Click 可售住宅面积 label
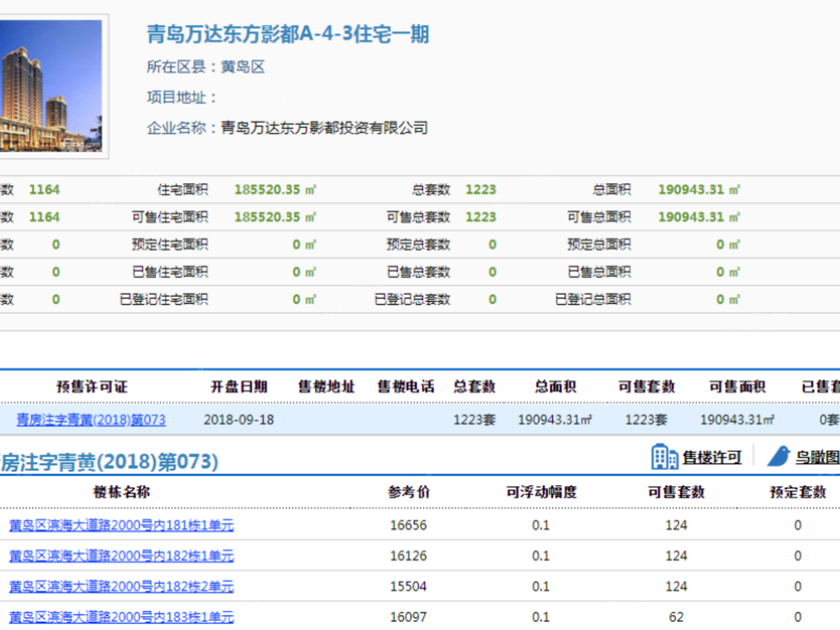 click(169, 217)
